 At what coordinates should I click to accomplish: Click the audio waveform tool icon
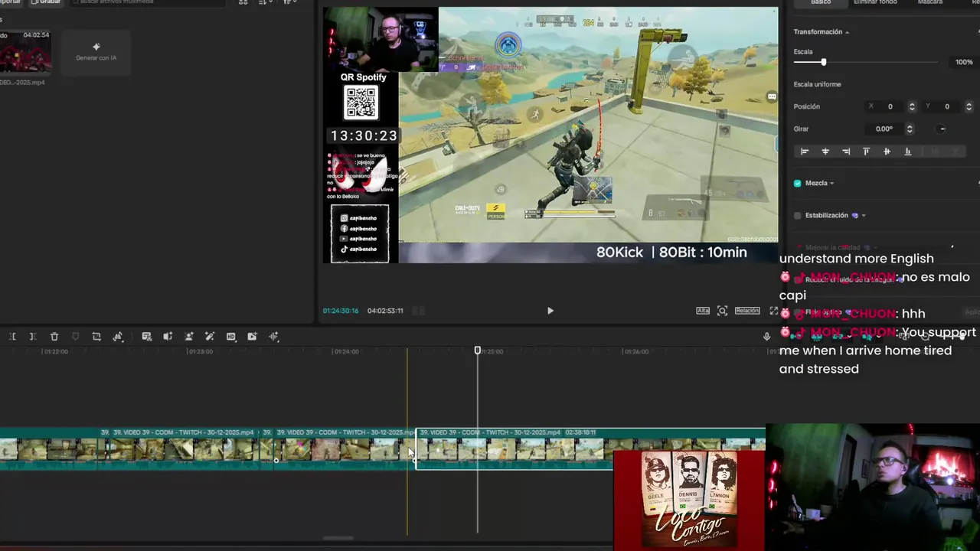click(x=273, y=337)
